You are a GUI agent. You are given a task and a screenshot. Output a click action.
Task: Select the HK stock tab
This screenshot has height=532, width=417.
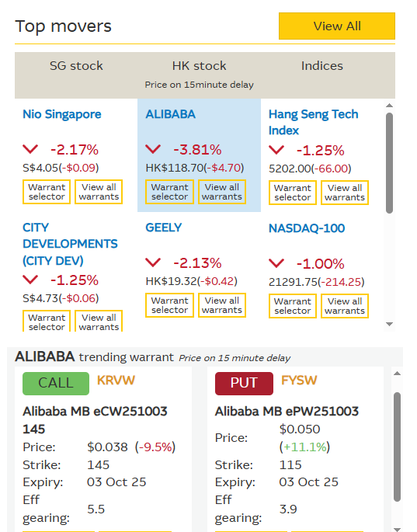pos(199,66)
